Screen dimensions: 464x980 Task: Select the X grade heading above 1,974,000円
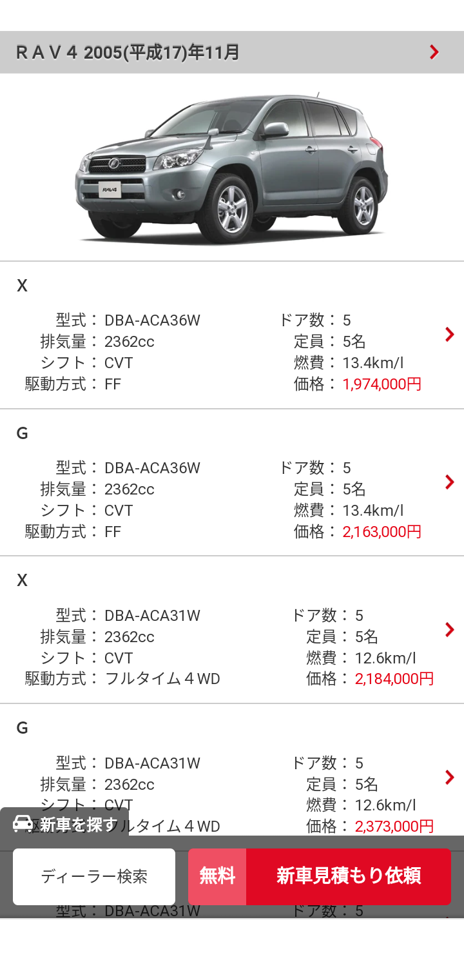coord(22,286)
